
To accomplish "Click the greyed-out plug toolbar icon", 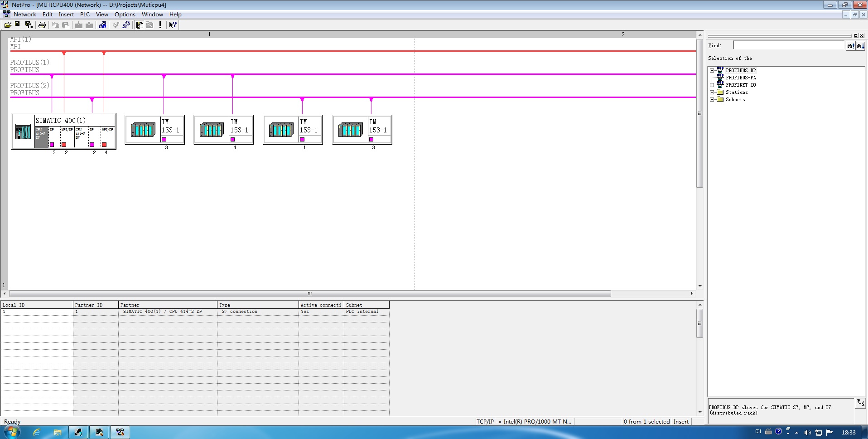I will coord(116,25).
